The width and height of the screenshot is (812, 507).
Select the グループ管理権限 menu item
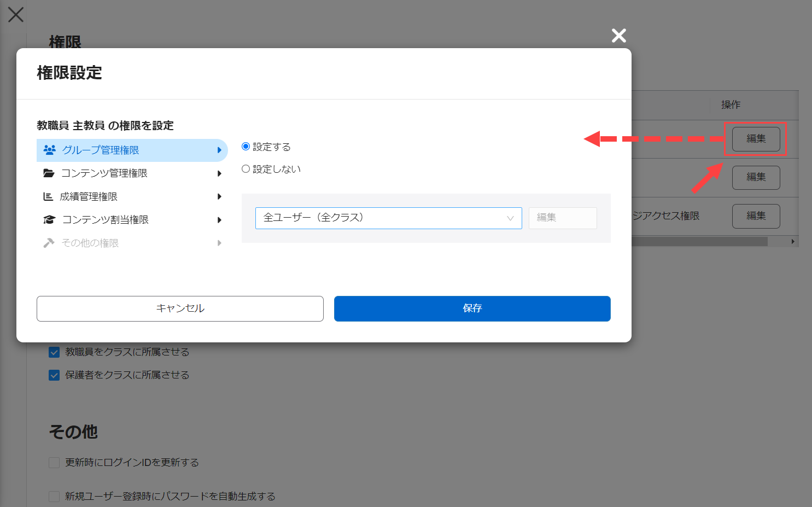pos(131,150)
